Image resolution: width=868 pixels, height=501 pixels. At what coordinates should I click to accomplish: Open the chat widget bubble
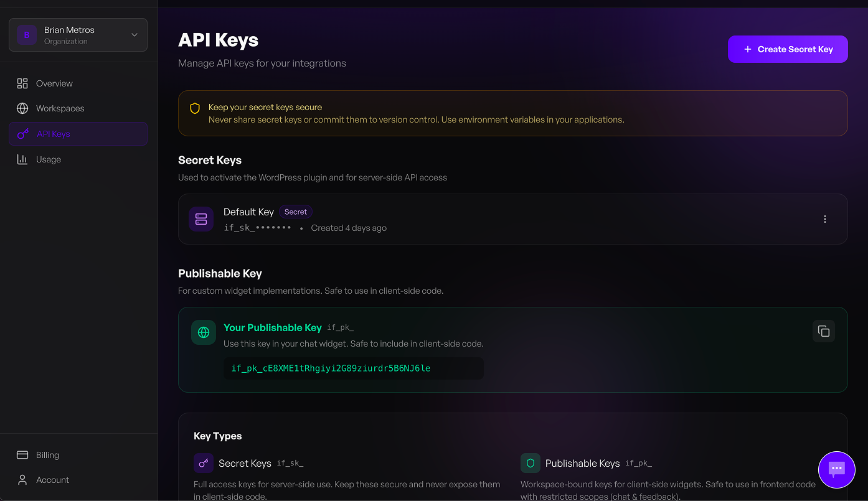837,470
